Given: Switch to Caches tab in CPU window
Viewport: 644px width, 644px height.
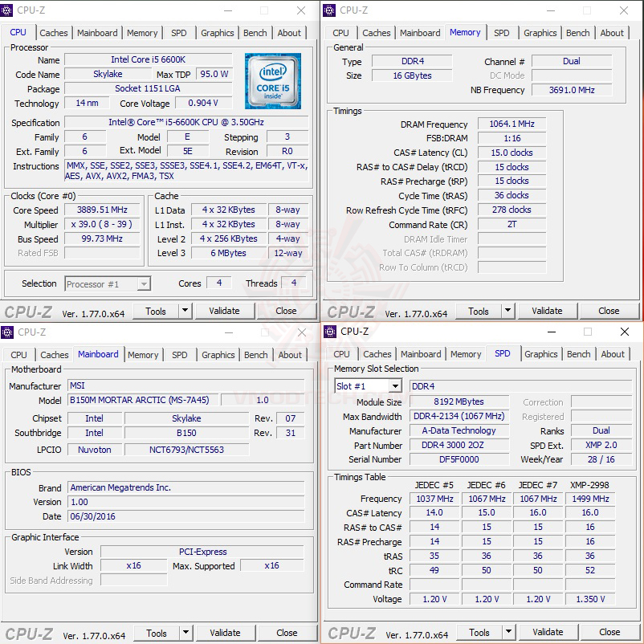Looking at the screenshot, I should click(x=53, y=33).
